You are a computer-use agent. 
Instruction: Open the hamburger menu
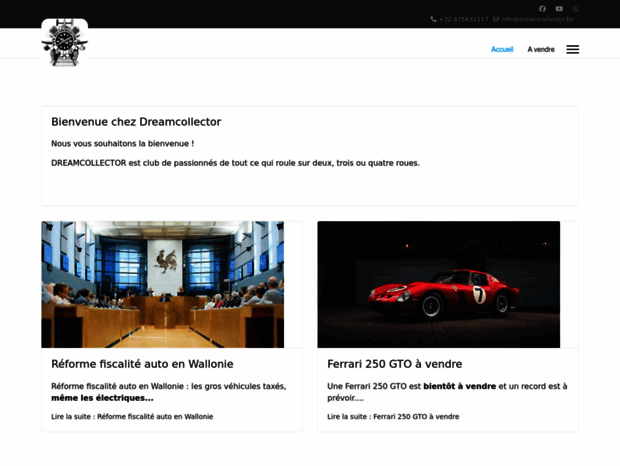tap(573, 49)
